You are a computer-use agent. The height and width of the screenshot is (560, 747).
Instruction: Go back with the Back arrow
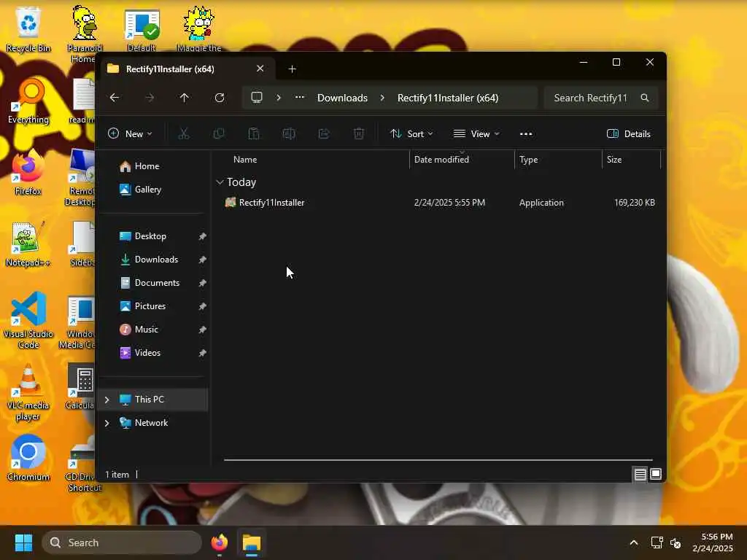115,98
